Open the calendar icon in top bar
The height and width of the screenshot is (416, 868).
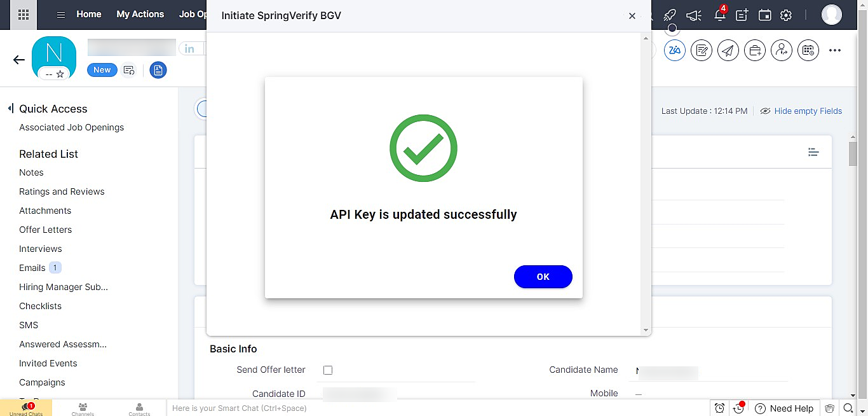765,15
